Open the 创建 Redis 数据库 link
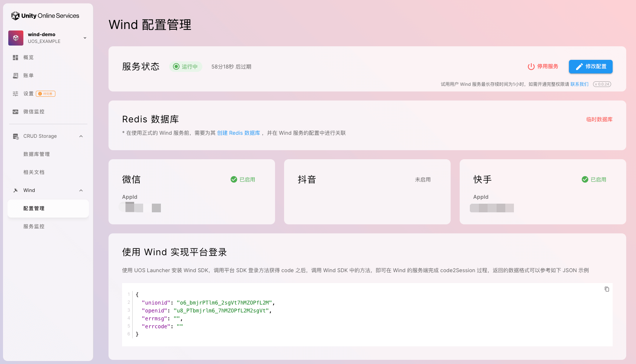Screen dimensions: 636x364 238,133
